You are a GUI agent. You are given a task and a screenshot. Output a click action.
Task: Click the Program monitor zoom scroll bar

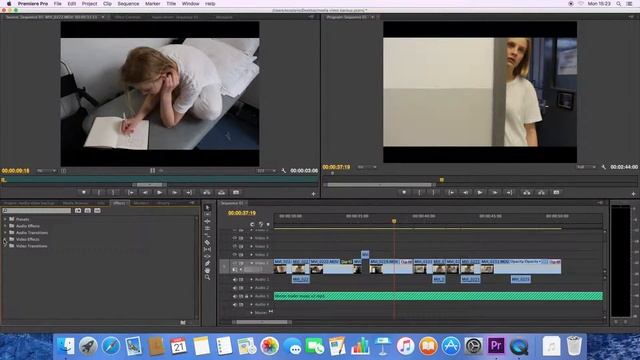(x=380, y=185)
